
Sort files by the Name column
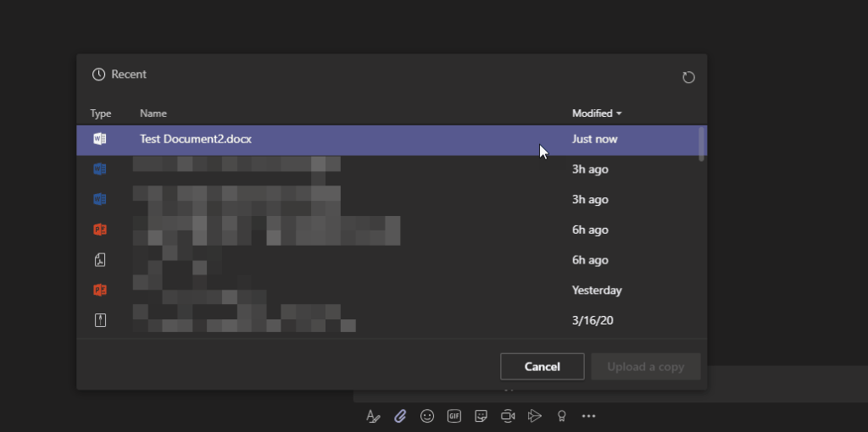pos(153,114)
